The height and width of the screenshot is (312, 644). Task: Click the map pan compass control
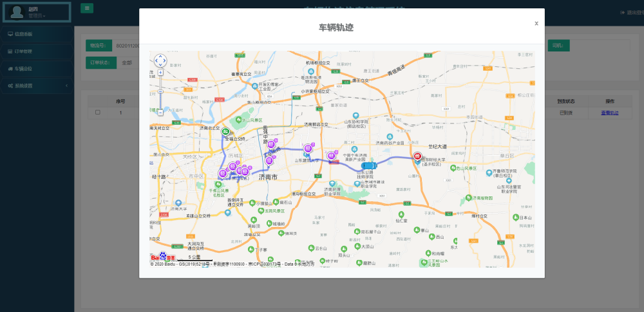pyautogui.click(x=160, y=60)
